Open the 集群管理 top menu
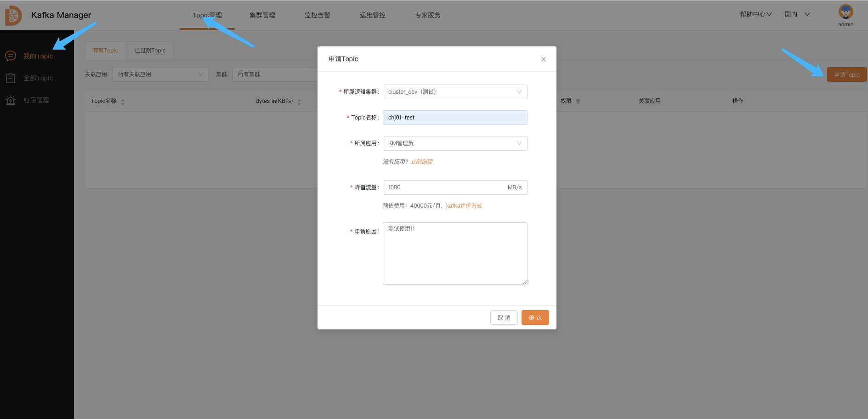 tap(262, 15)
